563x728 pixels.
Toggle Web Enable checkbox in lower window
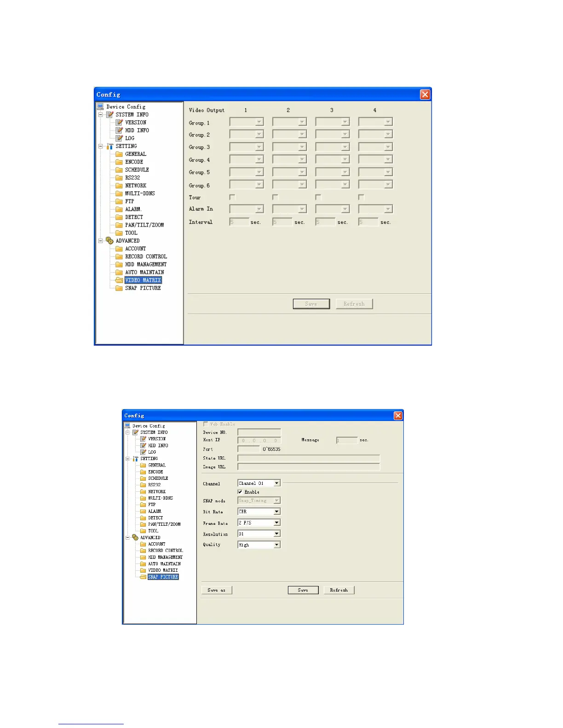click(206, 424)
